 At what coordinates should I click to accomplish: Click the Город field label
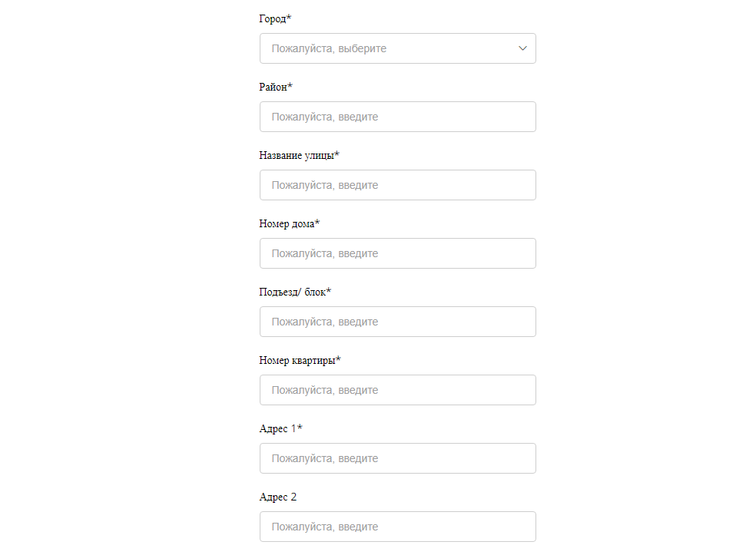pyautogui.click(x=273, y=18)
